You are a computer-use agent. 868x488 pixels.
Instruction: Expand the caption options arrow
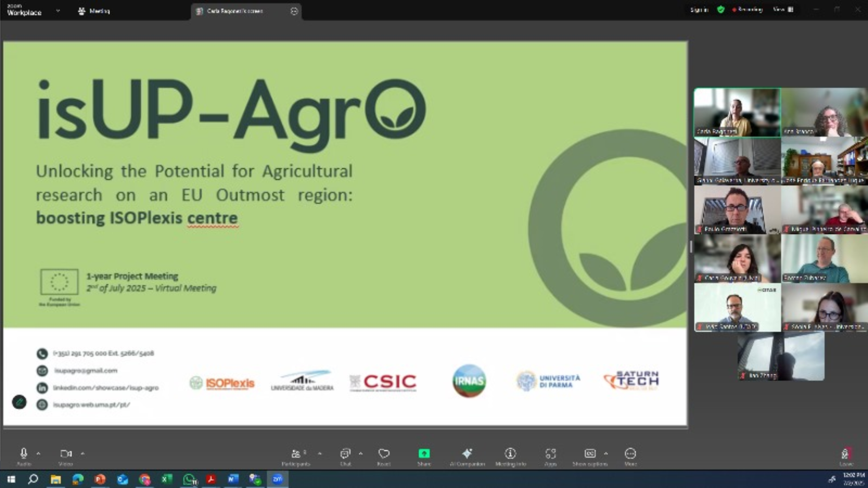tap(606, 454)
